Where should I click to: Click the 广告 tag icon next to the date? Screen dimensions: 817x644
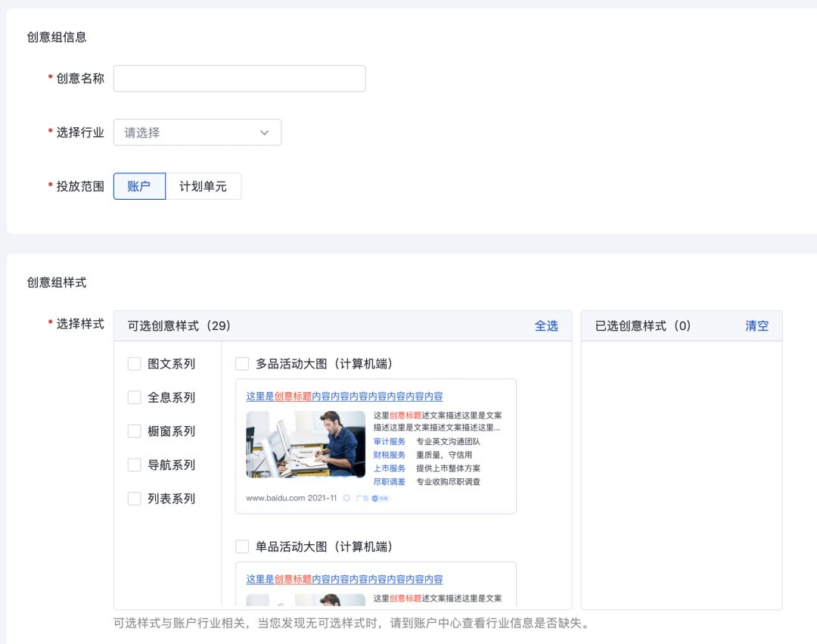pyautogui.click(x=359, y=499)
